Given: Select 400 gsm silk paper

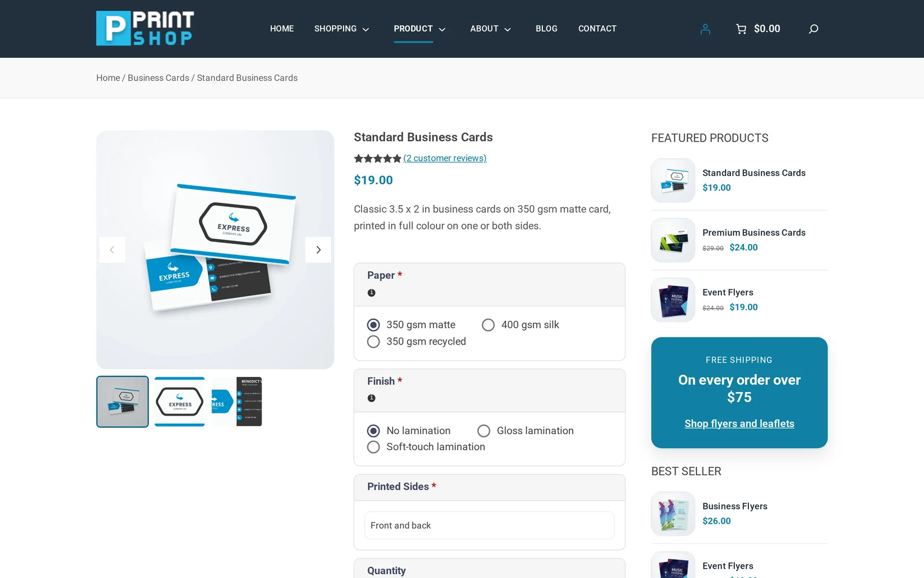Looking at the screenshot, I should coord(488,325).
